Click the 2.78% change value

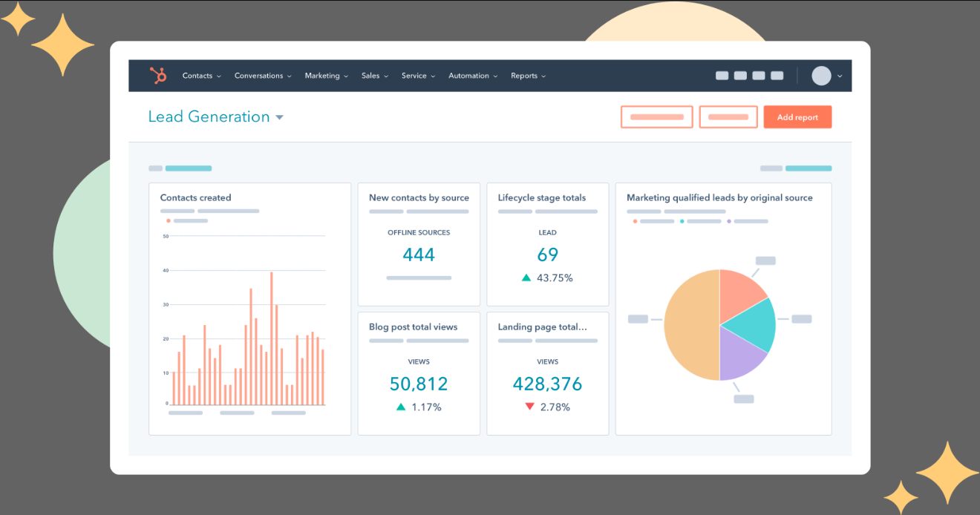[x=555, y=407]
